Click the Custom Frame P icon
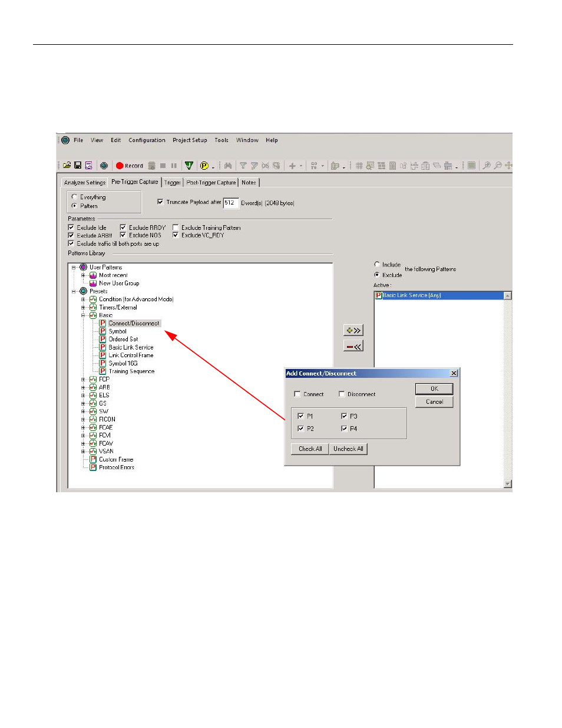 93,459
